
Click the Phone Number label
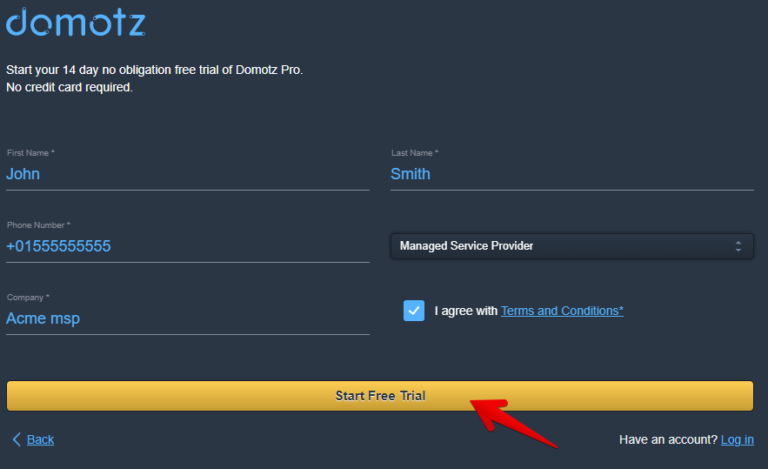tap(38, 226)
